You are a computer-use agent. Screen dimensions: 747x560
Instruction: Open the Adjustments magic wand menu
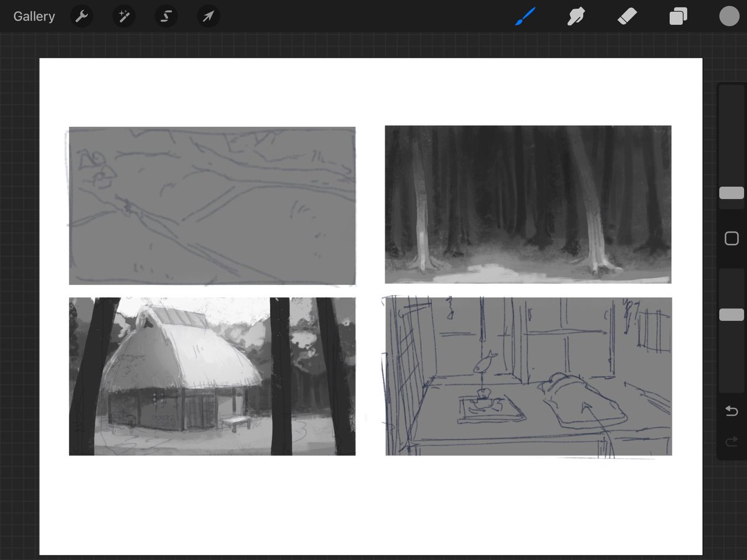[124, 16]
